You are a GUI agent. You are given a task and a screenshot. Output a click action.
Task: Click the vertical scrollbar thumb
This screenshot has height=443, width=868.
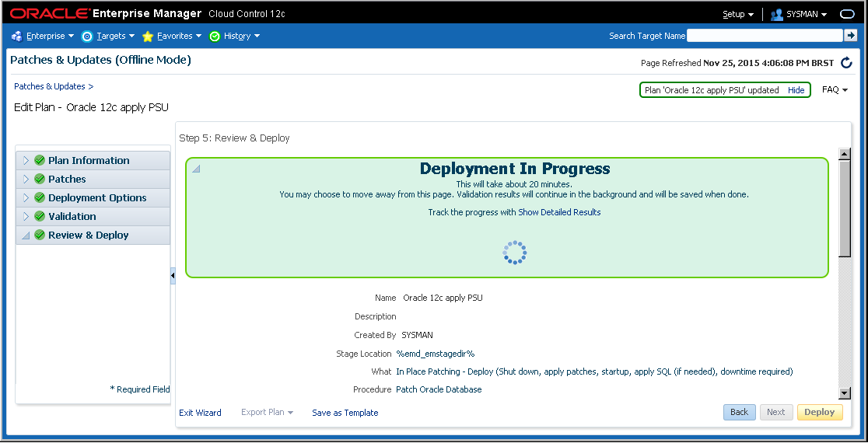pos(844,208)
